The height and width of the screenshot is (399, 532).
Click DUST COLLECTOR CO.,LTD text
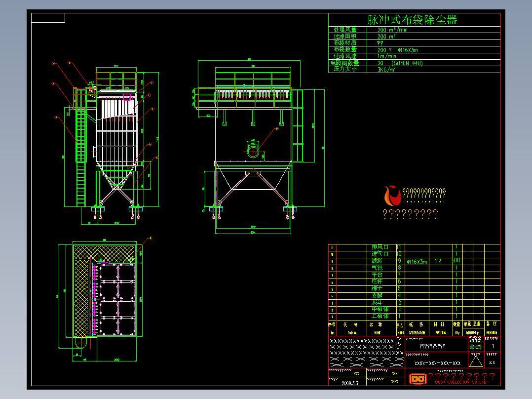click(x=461, y=382)
